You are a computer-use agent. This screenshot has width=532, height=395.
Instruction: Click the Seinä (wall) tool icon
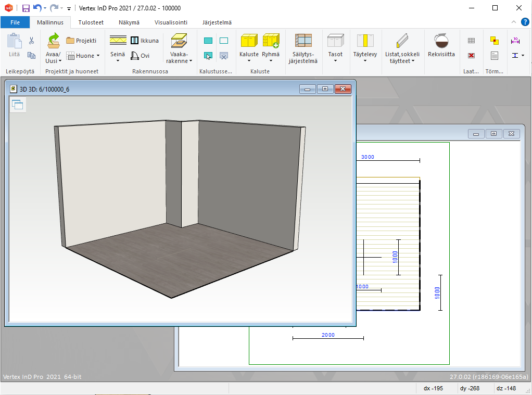point(118,41)
